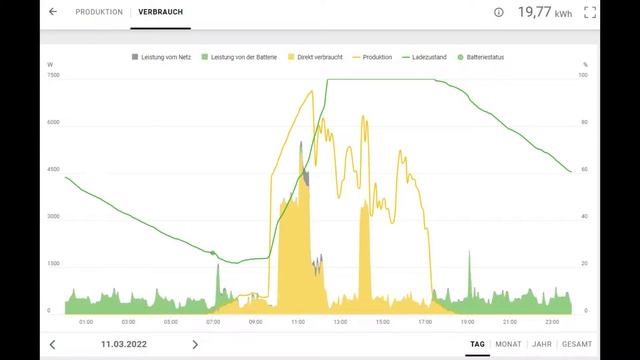This screenshot has width=640, height=360.
Task: Click the gray Leistung vom Netz swatch
Action: [x=135, y=57]
